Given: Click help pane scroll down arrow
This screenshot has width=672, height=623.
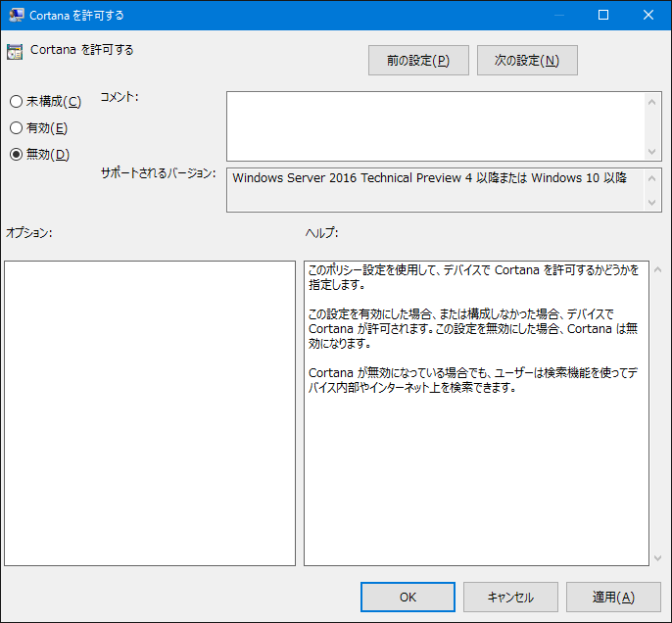Looking at the screenshot, I should (x=658, y=558).
